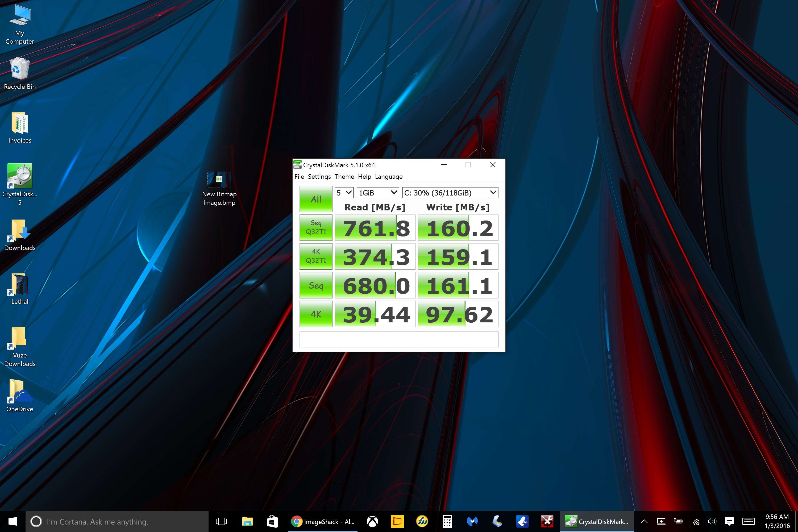
Task: Click the Read [MB/s] column header
Action: point(375,207)
